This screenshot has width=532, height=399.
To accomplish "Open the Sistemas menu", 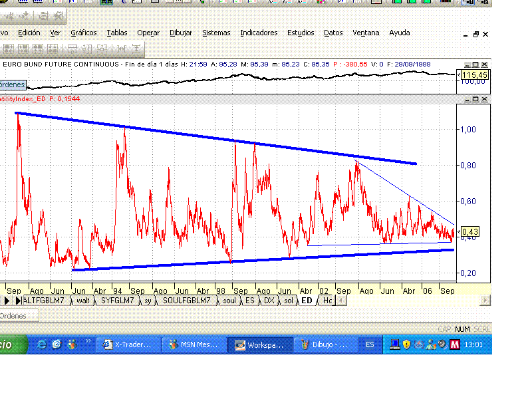I will click(x=216, y=33).
